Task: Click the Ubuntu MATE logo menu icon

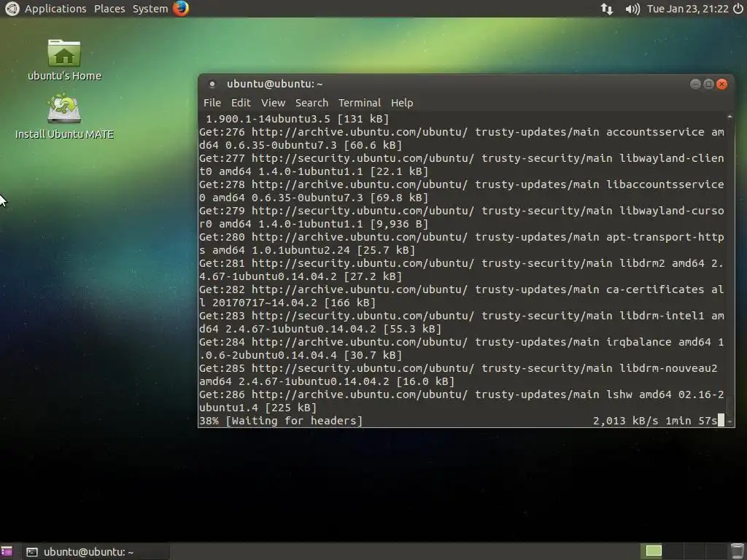Action: (12, 9)
